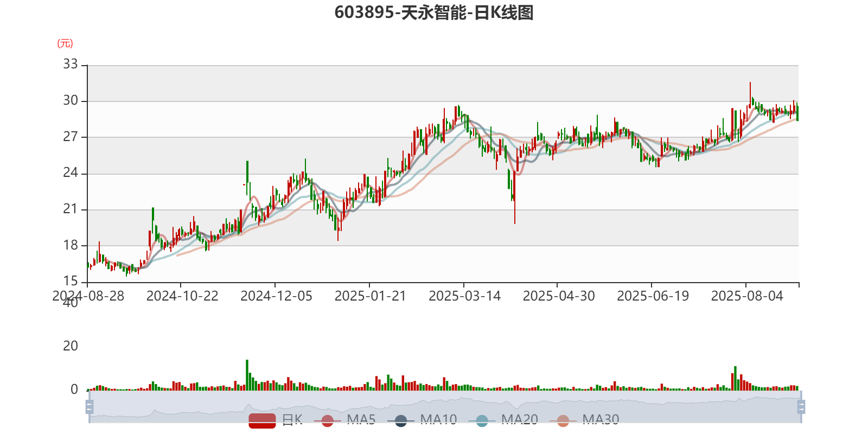Click the 20 volume axis label

tap(71, 346)
